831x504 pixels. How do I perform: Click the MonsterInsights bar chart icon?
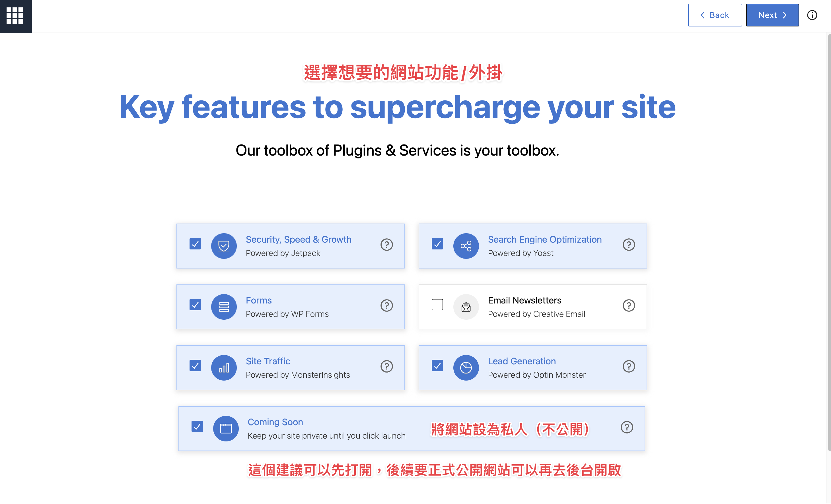pyautogui.click(x=224, y=368)
